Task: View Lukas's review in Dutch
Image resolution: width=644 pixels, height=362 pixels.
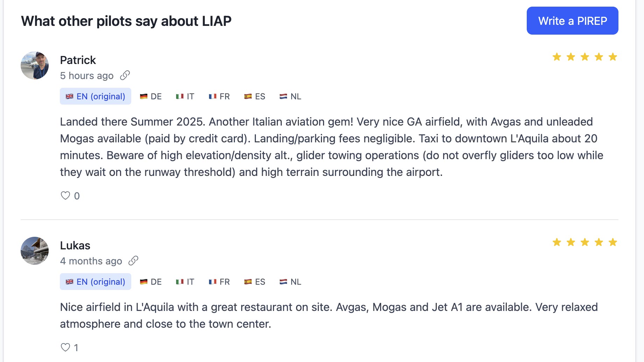Action: [x=290, y=282]
